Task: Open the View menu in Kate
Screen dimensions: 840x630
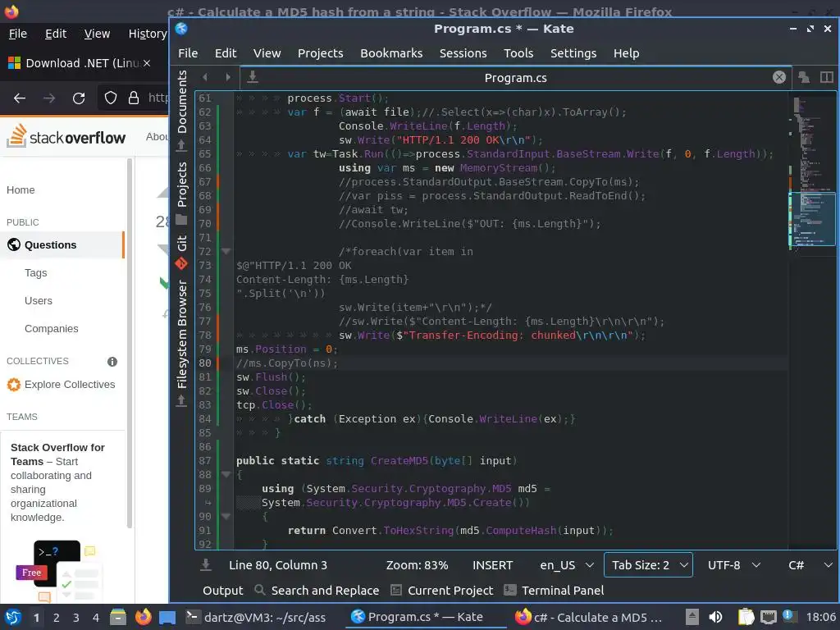Action: [267, 53]
